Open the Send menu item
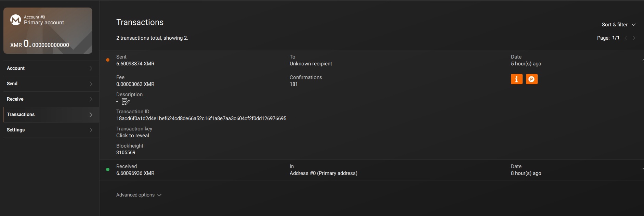Viewport: 644px width, 216px height. (50, 84)
